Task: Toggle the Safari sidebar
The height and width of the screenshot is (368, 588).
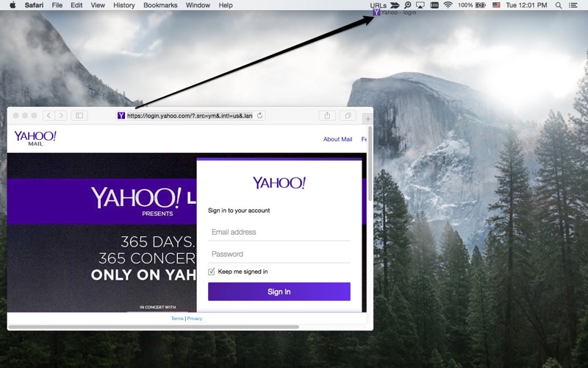Action: (x=79, y=116)
